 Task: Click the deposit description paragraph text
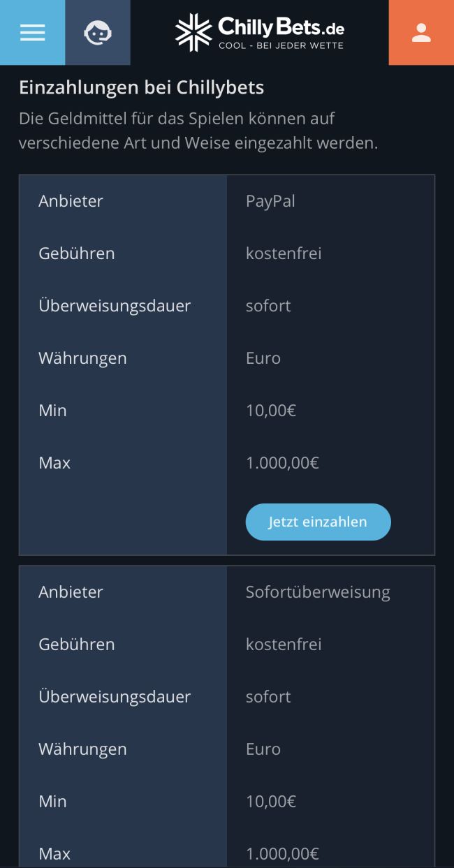click(198, 131)
